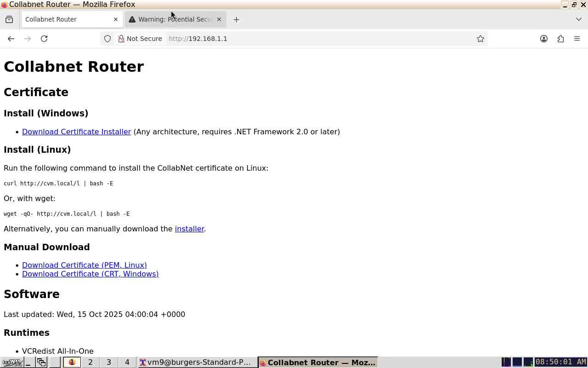Open the Firefox account menu
Viewport: 588px width, 368px height.
[x=544, y=39]
